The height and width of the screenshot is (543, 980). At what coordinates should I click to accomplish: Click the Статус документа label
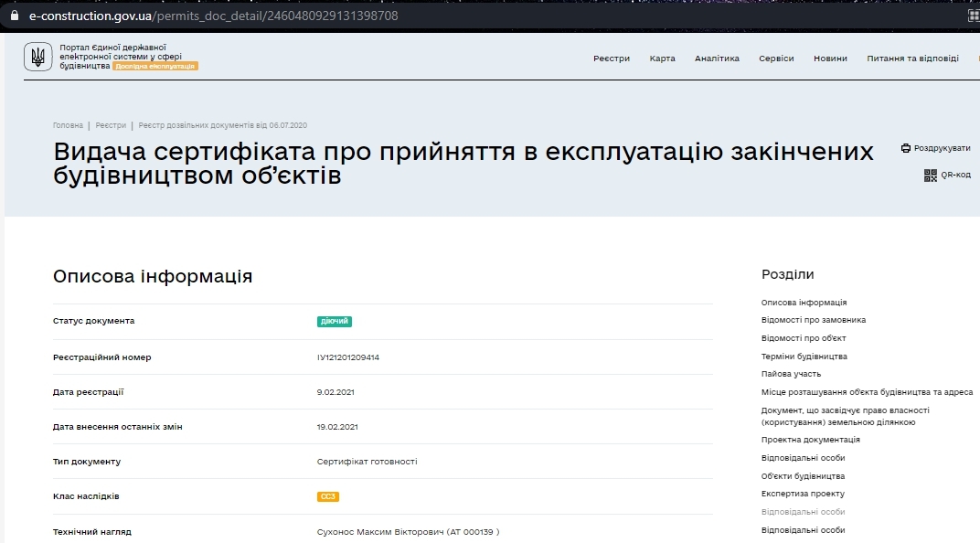[94, 321]
